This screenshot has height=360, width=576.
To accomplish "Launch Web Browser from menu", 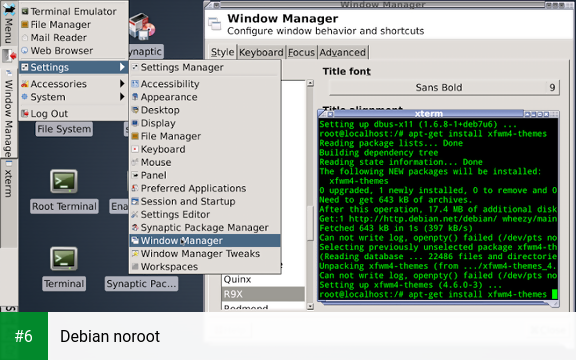I will pyautogui.click(x=73, y=51).
